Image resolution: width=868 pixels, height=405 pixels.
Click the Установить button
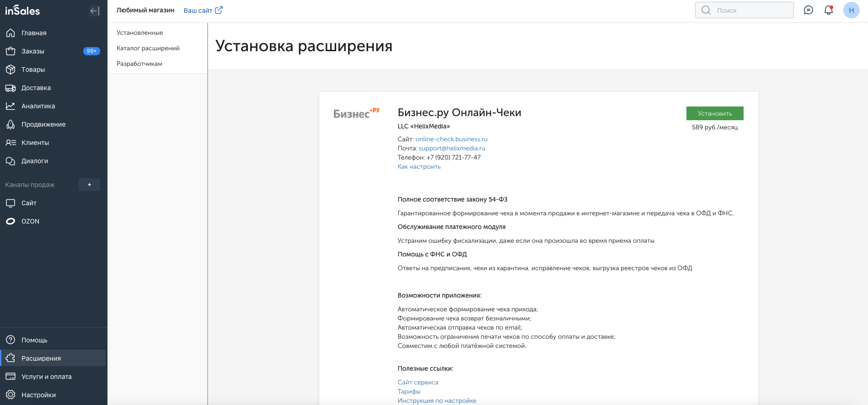[715, 113]
